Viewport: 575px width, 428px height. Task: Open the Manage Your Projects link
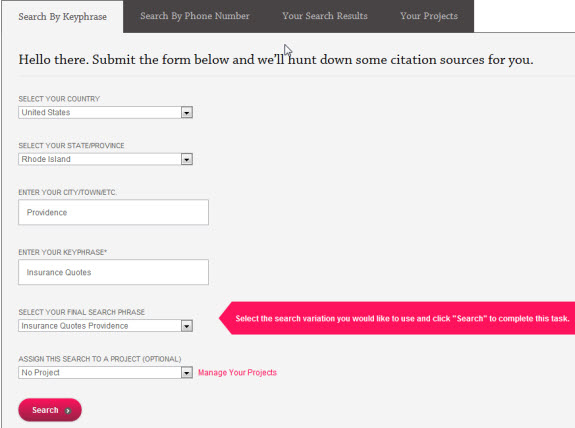pyautogui.click(x=237, y=373)
